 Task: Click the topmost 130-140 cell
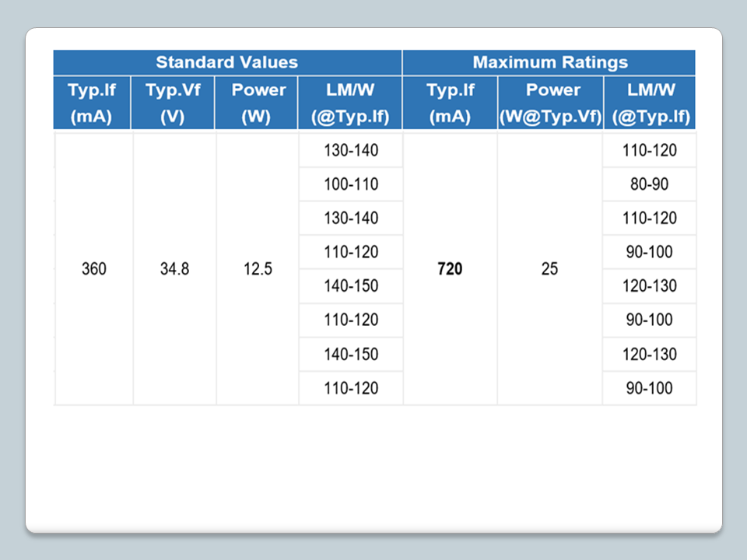point(350,150)
